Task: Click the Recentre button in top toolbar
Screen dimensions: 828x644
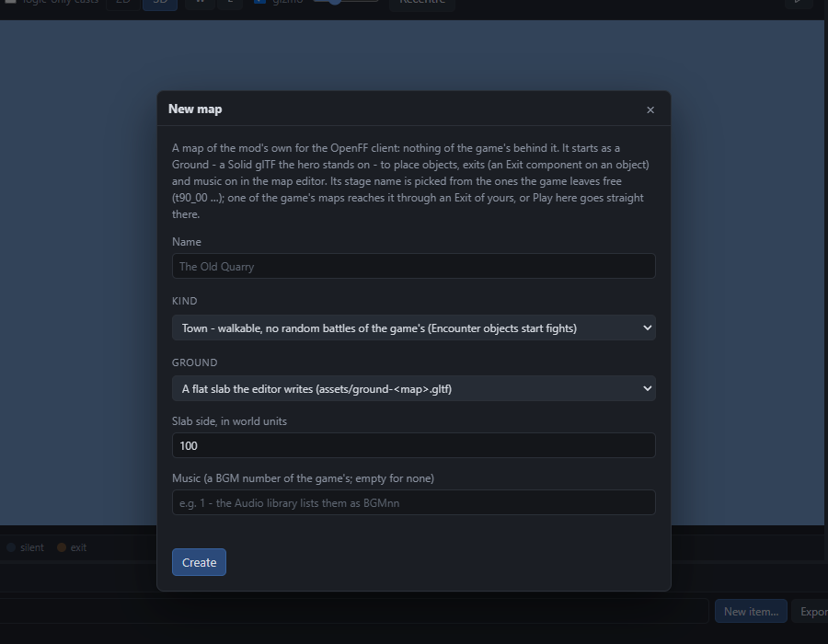Action: 422,3
